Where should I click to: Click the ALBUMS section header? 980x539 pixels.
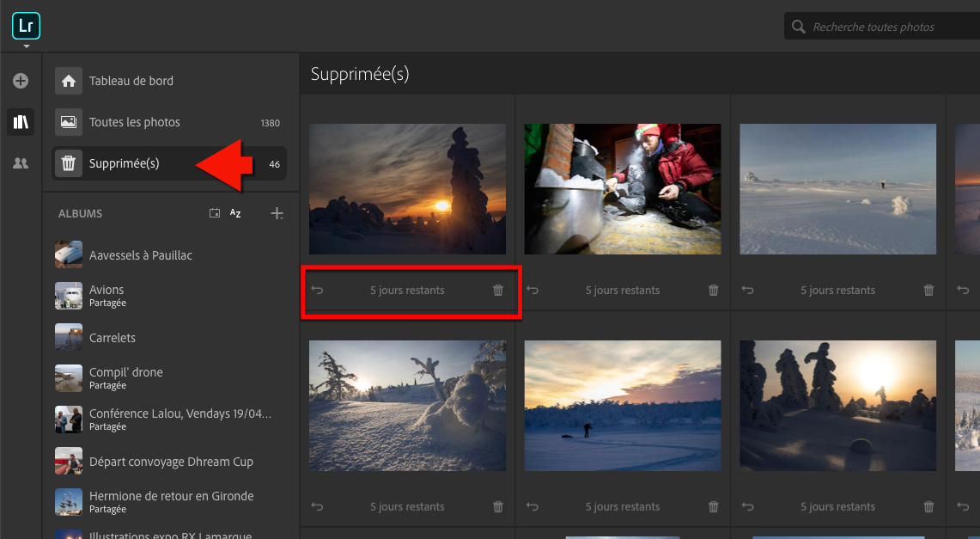click(x=80, y=214)
